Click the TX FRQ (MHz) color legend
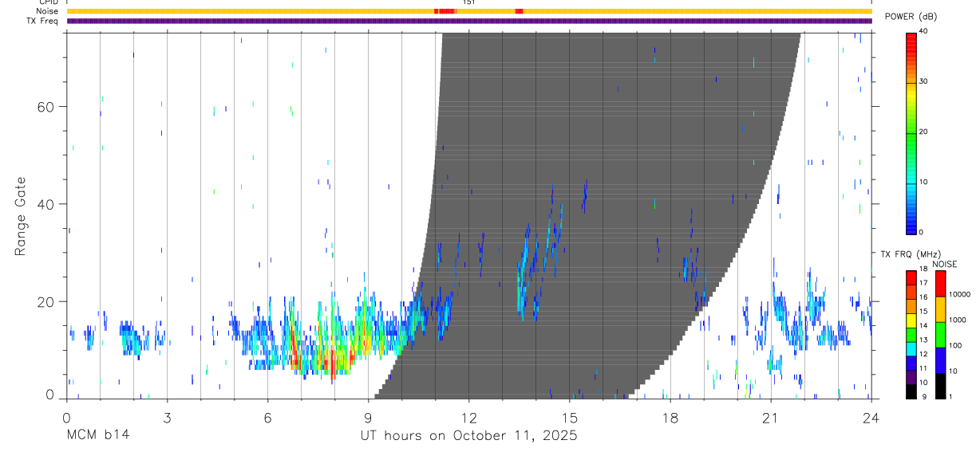Screen dimensions: 980x452 911,334
